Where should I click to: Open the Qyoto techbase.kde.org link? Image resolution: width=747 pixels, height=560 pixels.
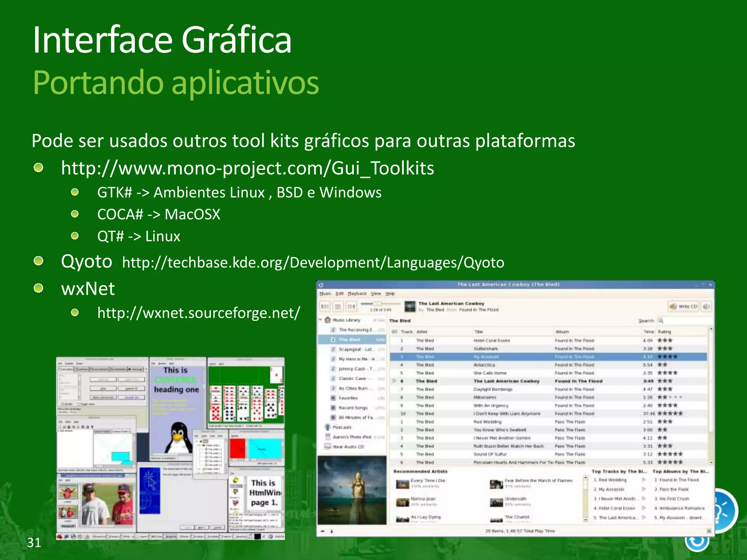pyautogui.click(x=313, y=262)
